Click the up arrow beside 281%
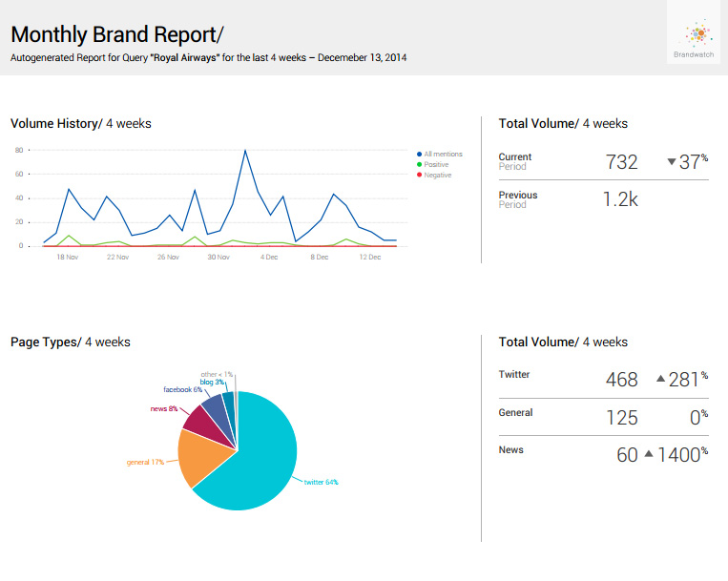This screenshot has width=728, height=581. click(660, 379)
